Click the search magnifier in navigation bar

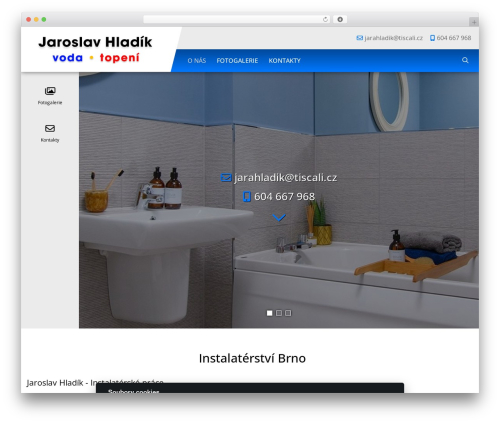pyautogui.click(x=465, y=60)
